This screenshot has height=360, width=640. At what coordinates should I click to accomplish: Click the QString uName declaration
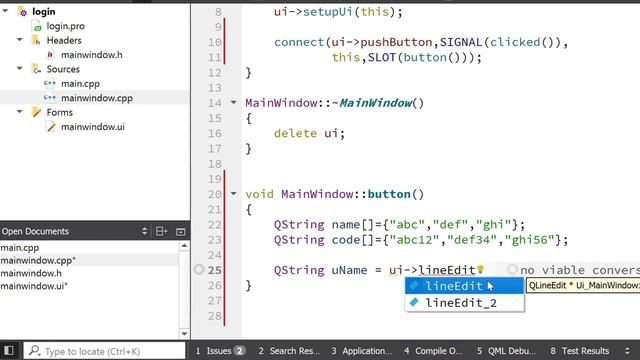320,270
